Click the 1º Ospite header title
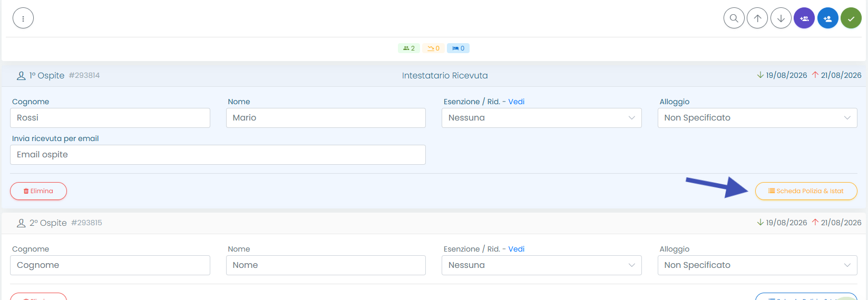The width and height of the screenshot is (868, 300). pyautogui.click(x=47, y=76)
